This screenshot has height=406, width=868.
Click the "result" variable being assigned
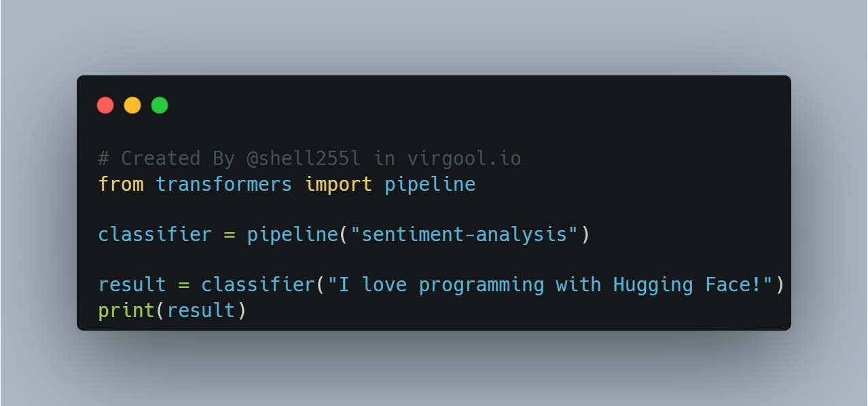[x=132, y=285]
